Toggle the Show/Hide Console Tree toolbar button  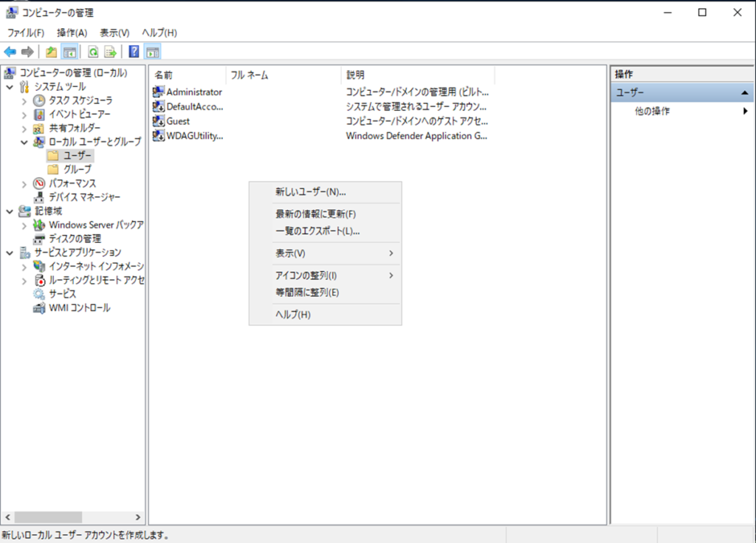pos(69,52)
